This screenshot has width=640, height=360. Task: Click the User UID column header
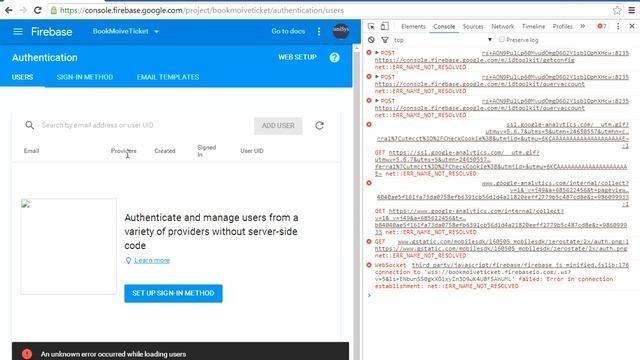coord(252,151)
